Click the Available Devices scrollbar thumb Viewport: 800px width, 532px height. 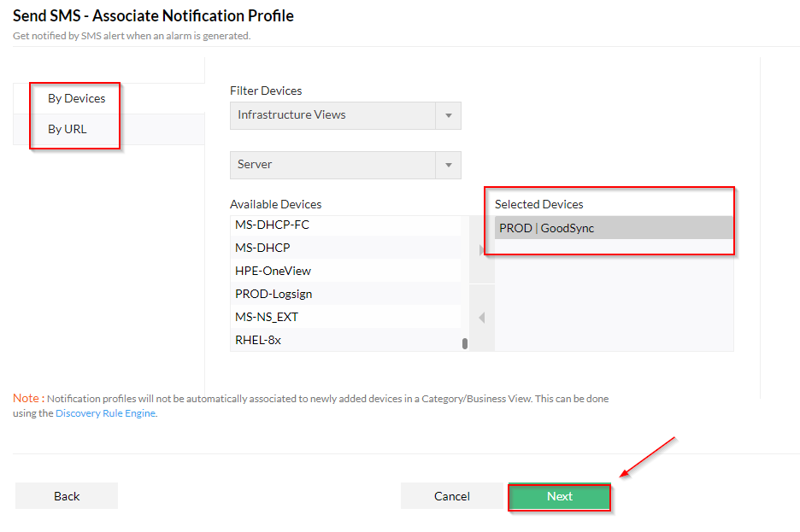pos(465,343)
